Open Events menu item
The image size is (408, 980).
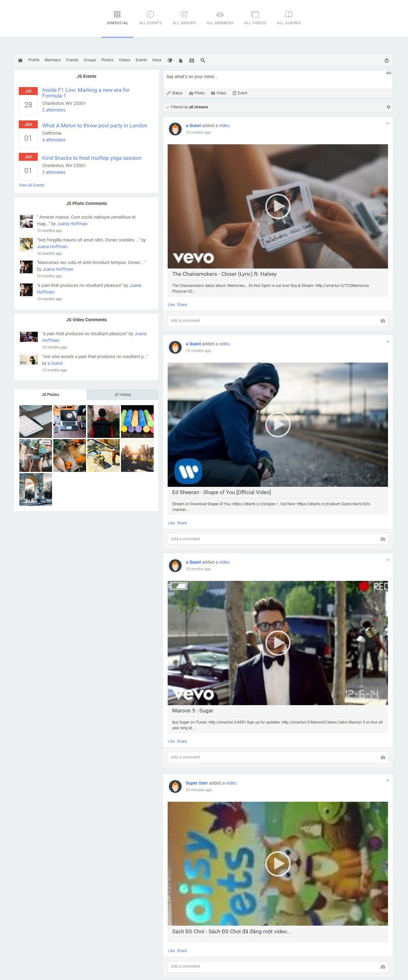pos(141,60)
